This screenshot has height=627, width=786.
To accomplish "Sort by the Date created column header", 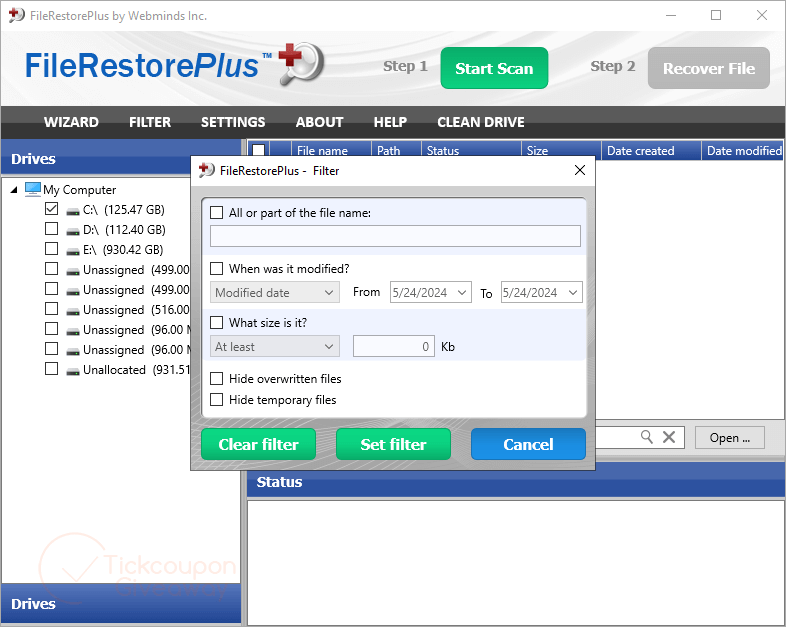I will (651, 150).
